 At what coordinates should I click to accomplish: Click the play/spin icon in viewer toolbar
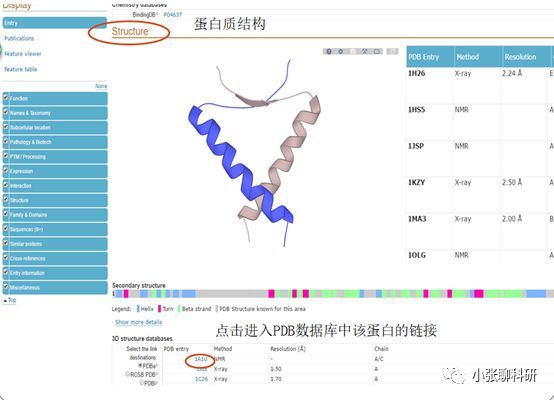[341, 52]
